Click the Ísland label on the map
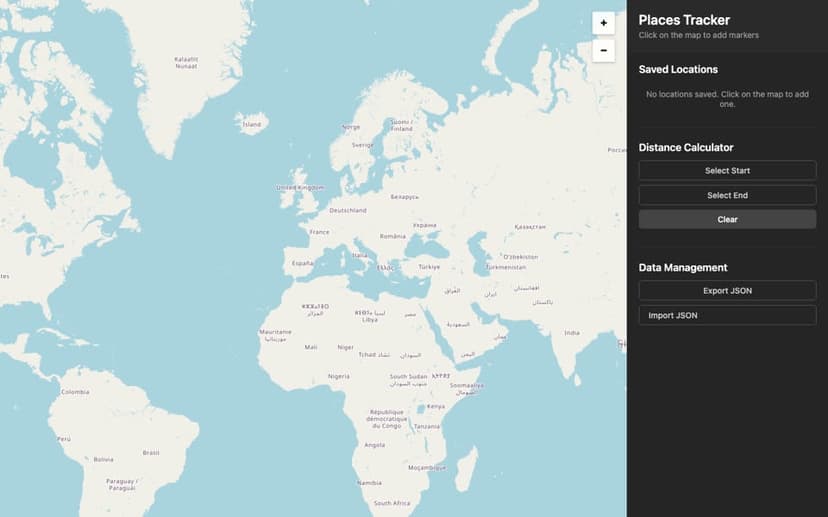This screenshot has width=828, height=517. (251, 125)
